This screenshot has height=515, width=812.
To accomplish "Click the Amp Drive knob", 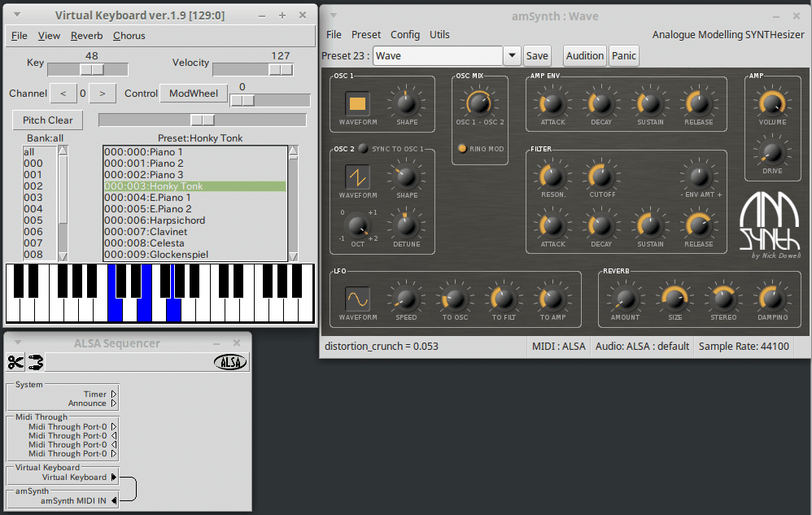I will [x=772, y=152].
